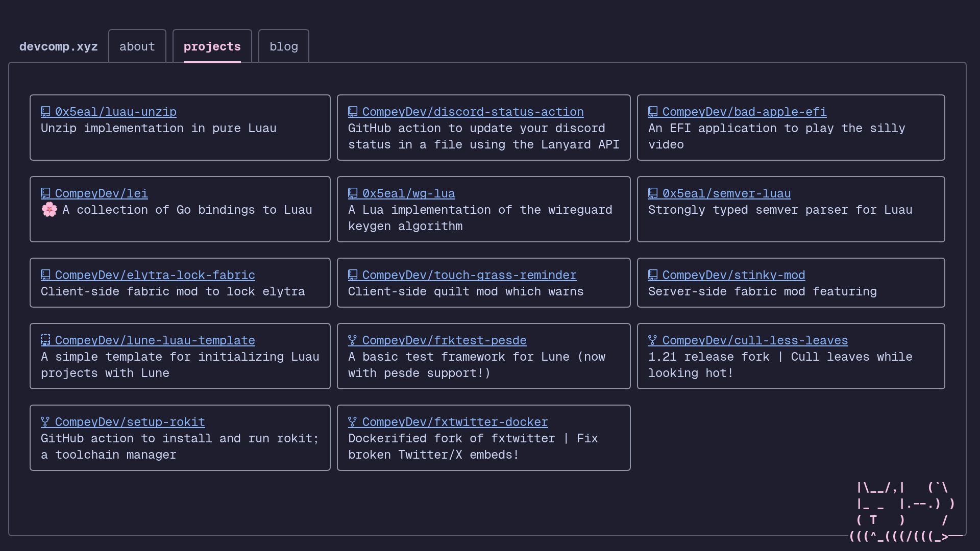Click text "A collection of Go bindings to Luau"
The width and height of the screenshot is (980, 551).
click(x=187, y=210)
